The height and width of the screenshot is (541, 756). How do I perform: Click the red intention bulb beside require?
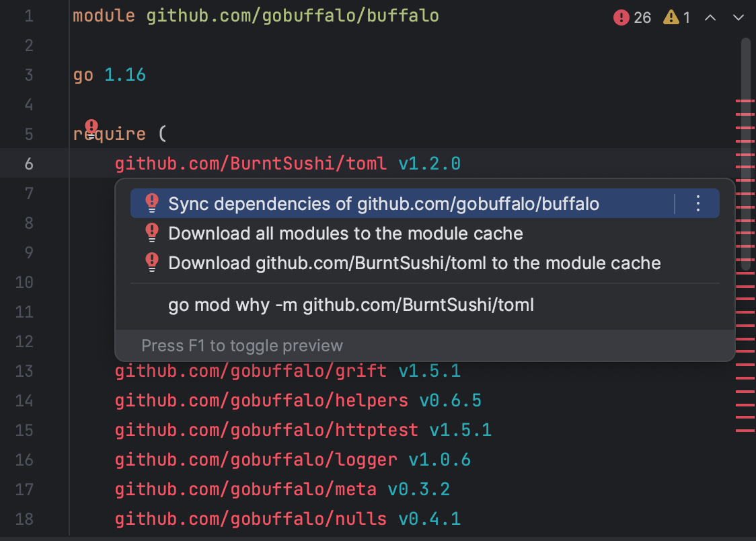point(91,128)
